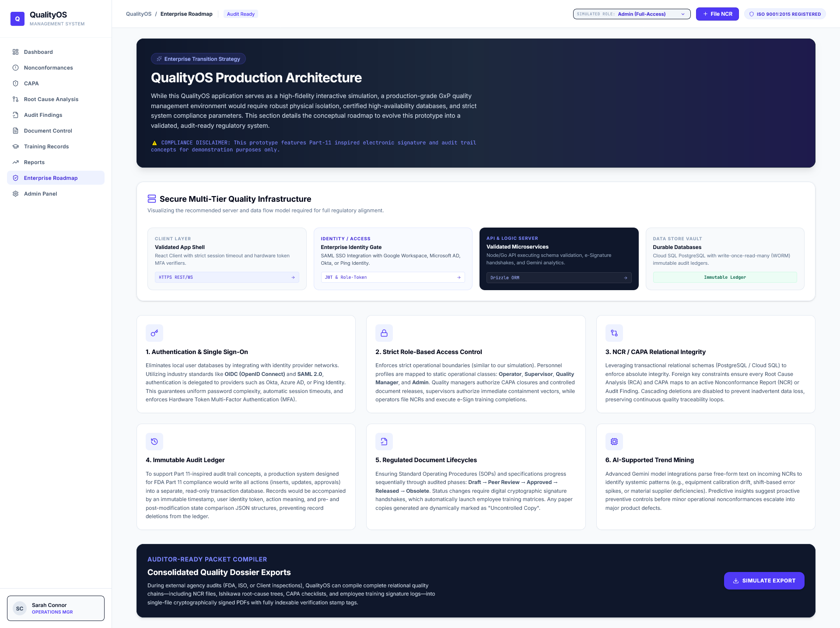Viewport: 840px width, 628px height.
Task: Click the Consolidated Quality Dossier Exports title
Action: point(219,572)
